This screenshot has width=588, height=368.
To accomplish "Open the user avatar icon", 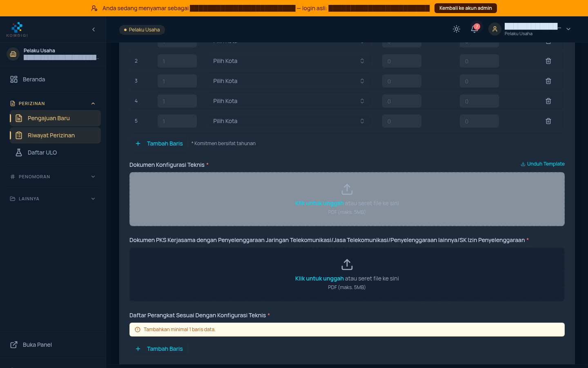I will 495,29.
